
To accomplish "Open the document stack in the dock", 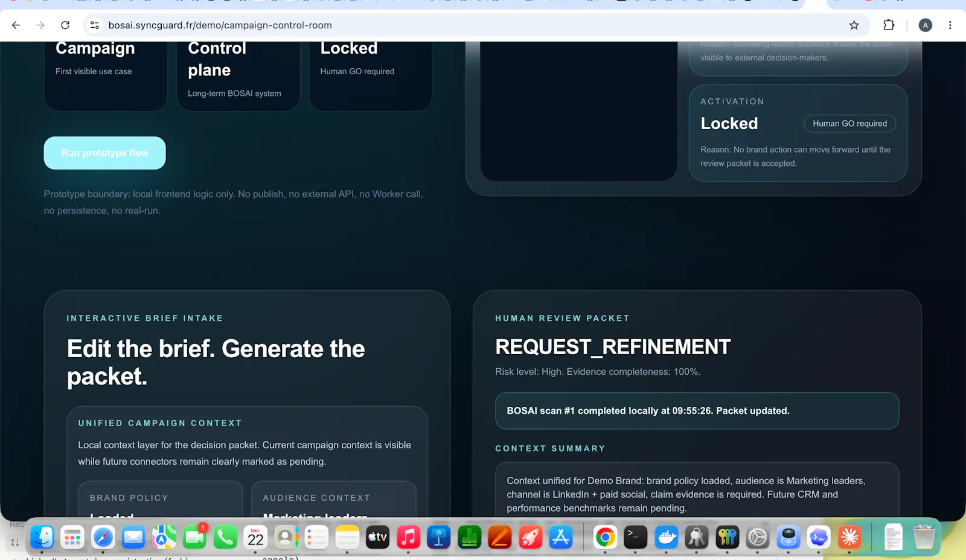I will coord(894,537).
